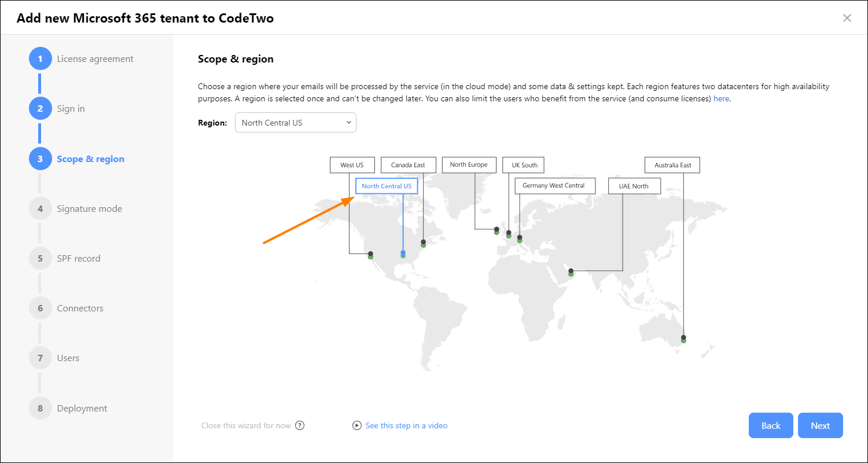Click the help question mark icon

coord(300,425)
